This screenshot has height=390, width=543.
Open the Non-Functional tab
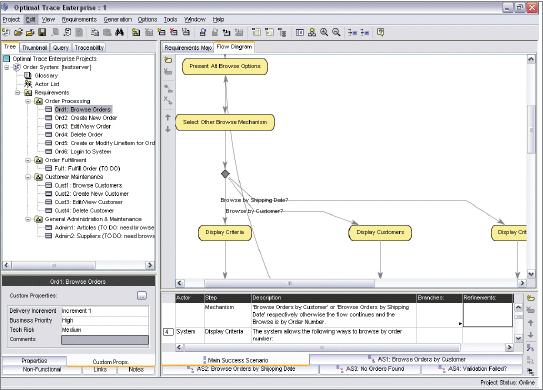42,370
